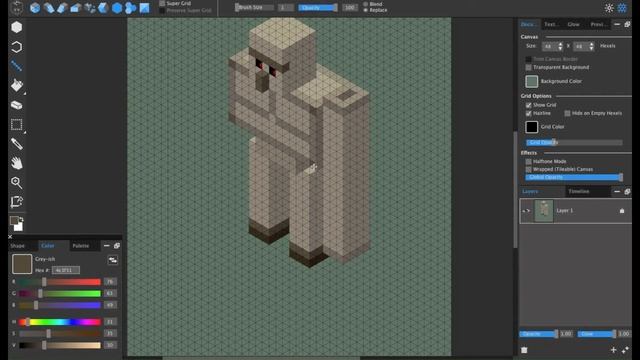
Task: Undock the Layers panel with float button
Action: (627, 191)
